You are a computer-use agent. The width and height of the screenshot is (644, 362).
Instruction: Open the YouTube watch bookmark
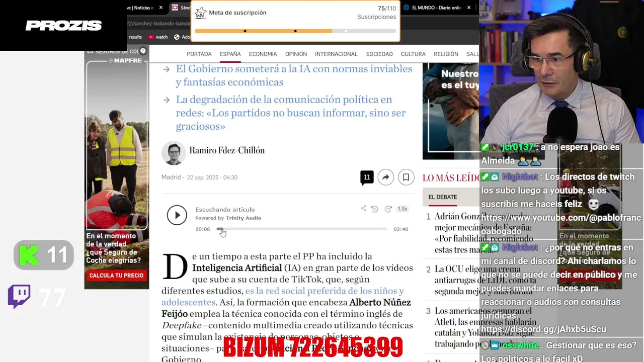pos(158,37)
